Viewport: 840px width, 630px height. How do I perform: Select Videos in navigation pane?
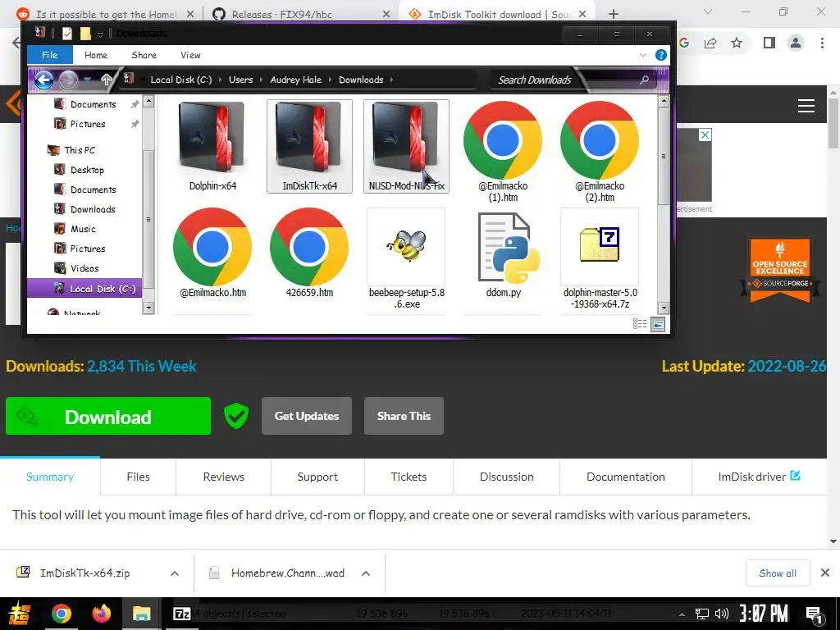tap(84, 268)
